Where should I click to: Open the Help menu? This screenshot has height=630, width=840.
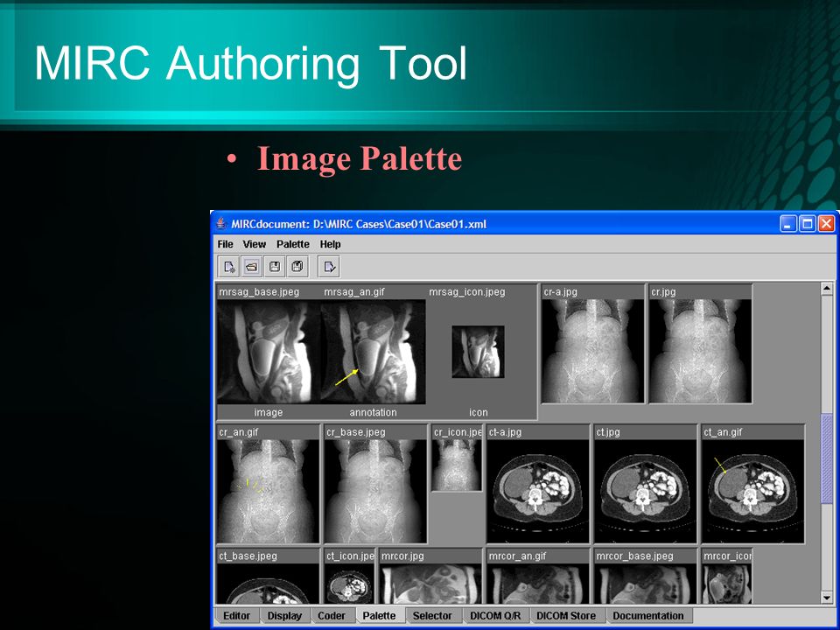tap(330, 244)
